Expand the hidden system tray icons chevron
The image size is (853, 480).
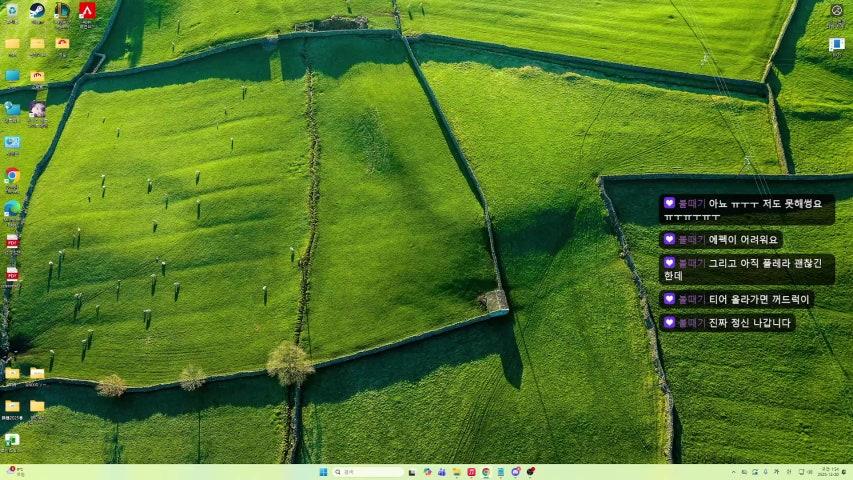click(732, 472)
